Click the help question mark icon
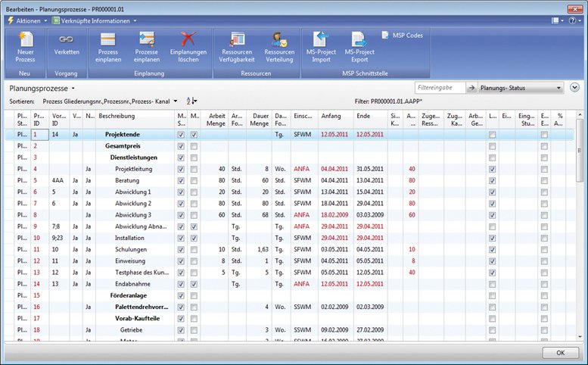Viewport: 588px width, 365px height. pos(572,21)
